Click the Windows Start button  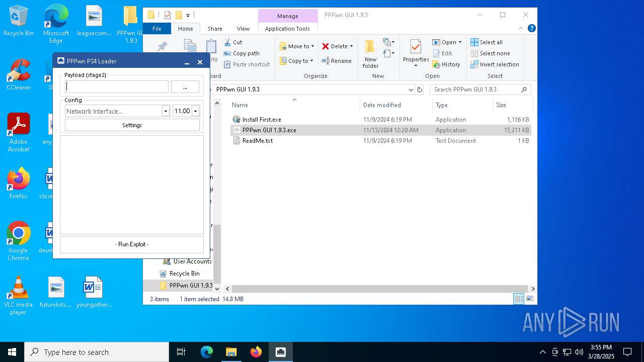(12, 352)
